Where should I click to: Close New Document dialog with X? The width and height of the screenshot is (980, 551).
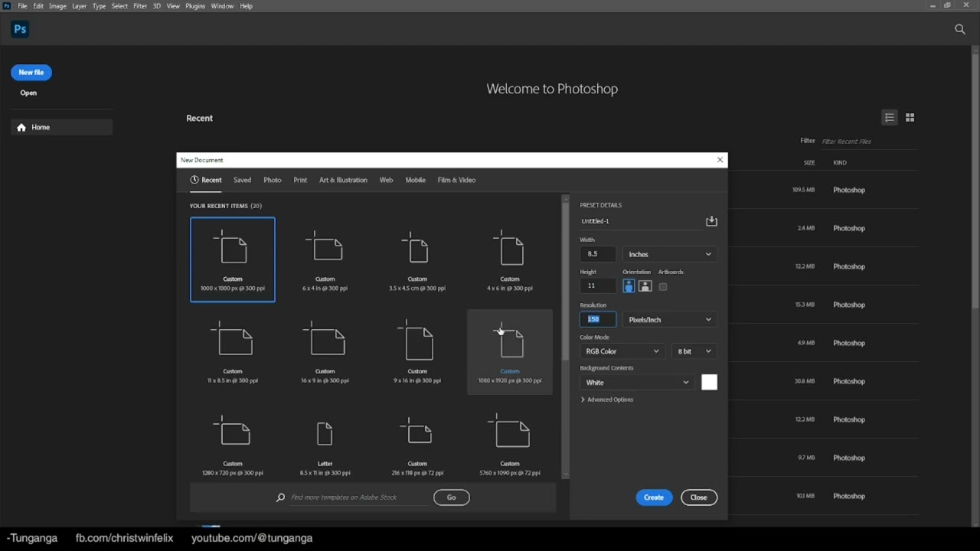coord(720,160)
